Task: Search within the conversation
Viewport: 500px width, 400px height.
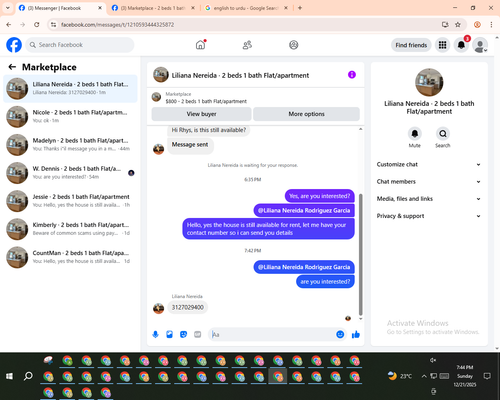Action: [443, 134]
